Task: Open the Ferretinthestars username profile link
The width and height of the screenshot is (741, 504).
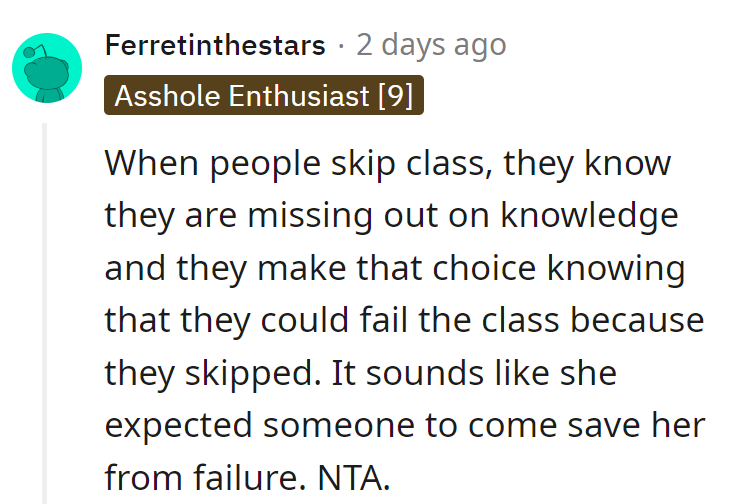Action: coord(214,45)
